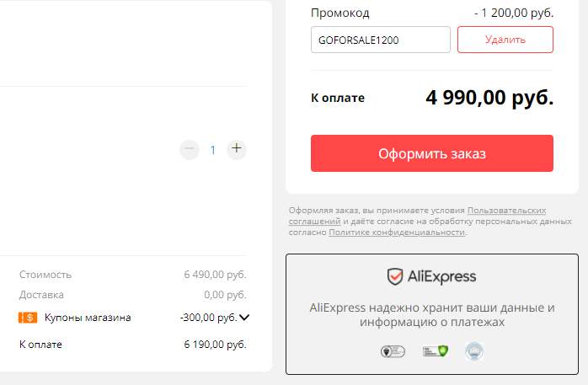This screenshot has width=588, height=385.
Task: Click the 4 990,00 руб. total amount
Action: pyautogui.click(x=489, y=98)
